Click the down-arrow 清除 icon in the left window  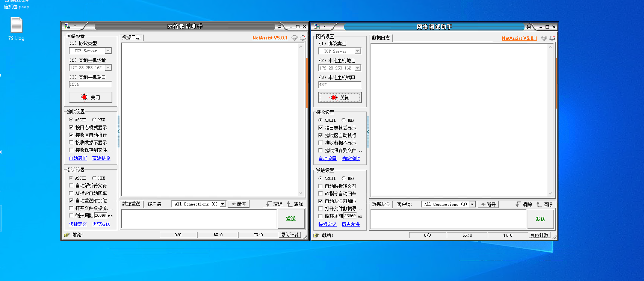269,204
